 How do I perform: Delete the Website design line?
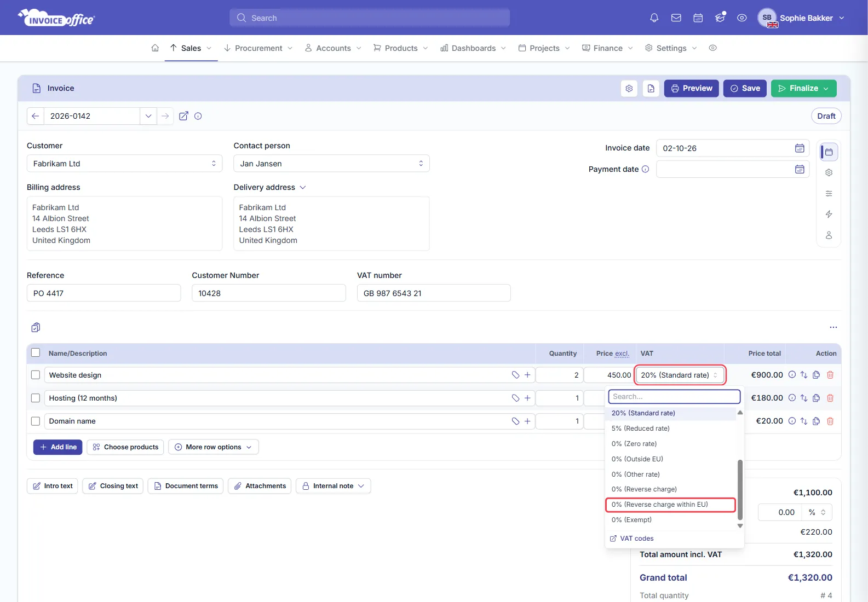pyautogui.click(x=830, y=375)
